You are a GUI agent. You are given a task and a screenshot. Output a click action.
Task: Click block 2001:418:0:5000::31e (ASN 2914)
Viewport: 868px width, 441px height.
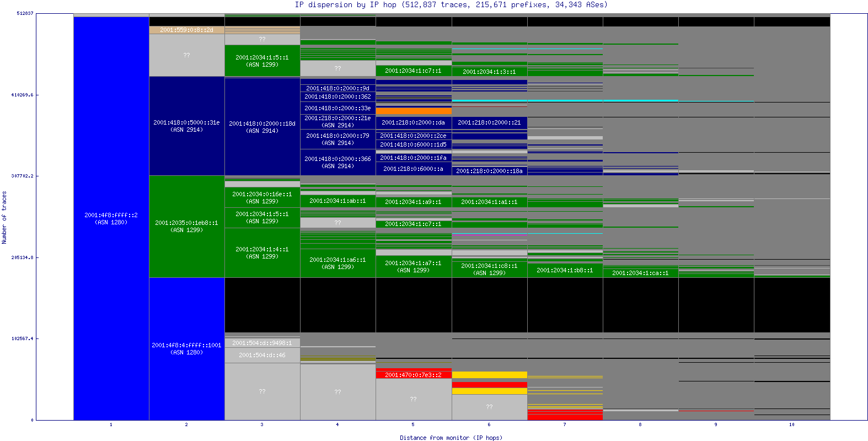click(x=186, y=126)
